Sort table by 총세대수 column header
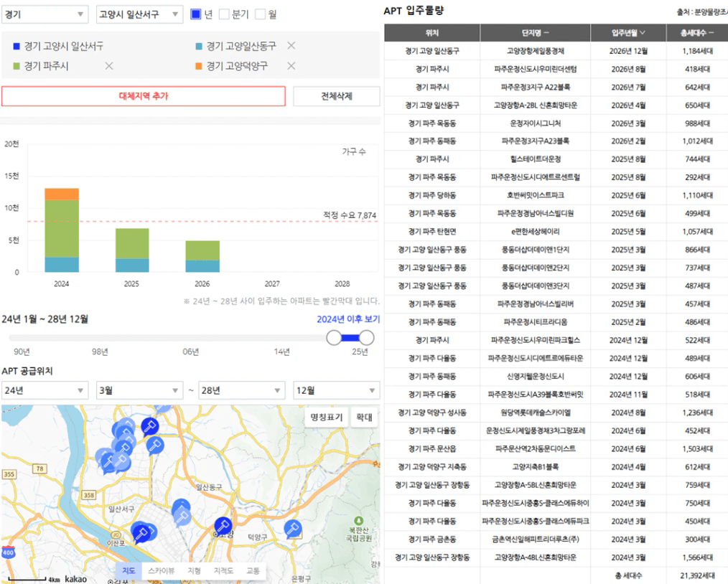This screenshot has width=728, height=584. pos(697,32)
